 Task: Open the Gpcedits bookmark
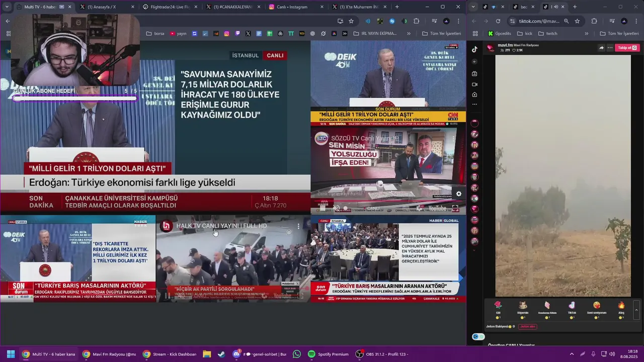(x=499, y=34)
